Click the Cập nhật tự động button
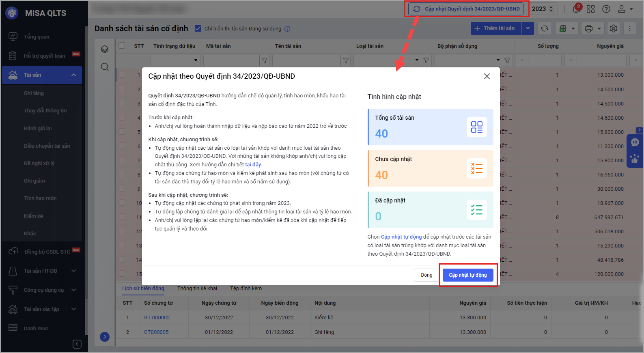The image size is (644, 353). (x=468, y=275)
